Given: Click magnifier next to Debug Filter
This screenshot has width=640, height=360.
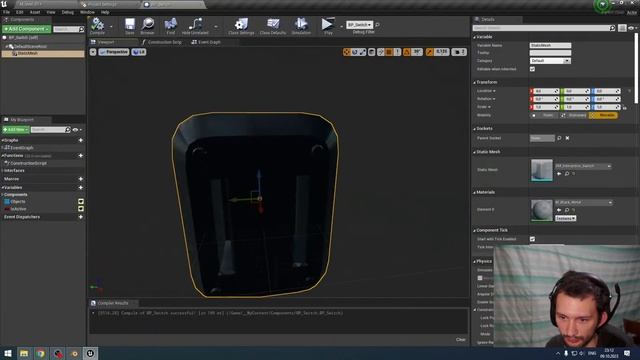Looking at the screenshot, I should (x=377, y=25).
